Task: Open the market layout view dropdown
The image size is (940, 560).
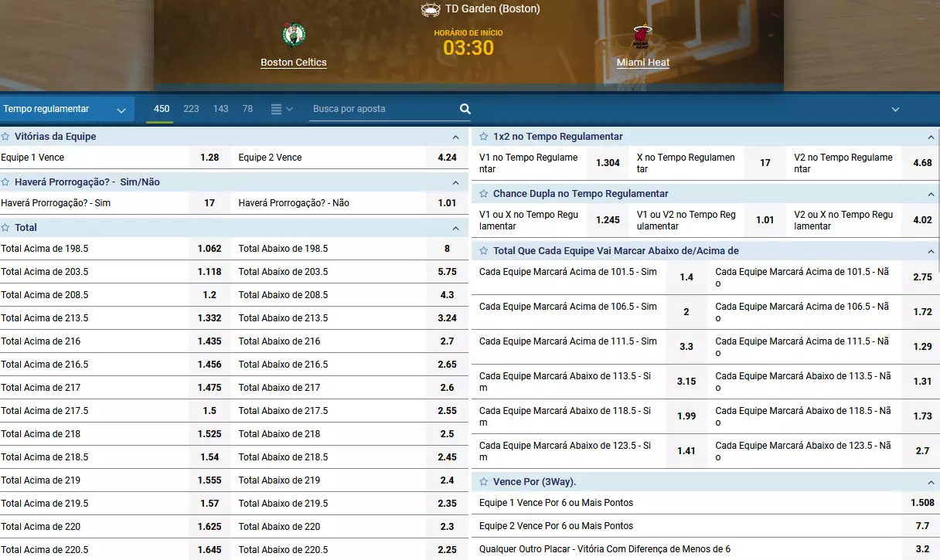Action: coord(282,109)
